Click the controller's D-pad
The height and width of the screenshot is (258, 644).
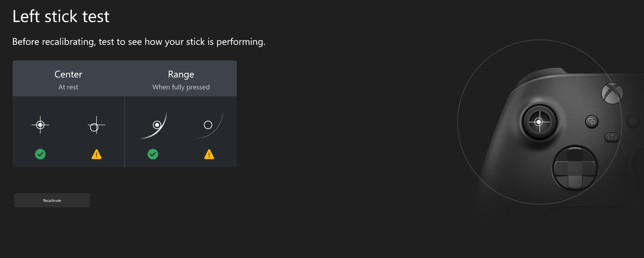[575, 168]
